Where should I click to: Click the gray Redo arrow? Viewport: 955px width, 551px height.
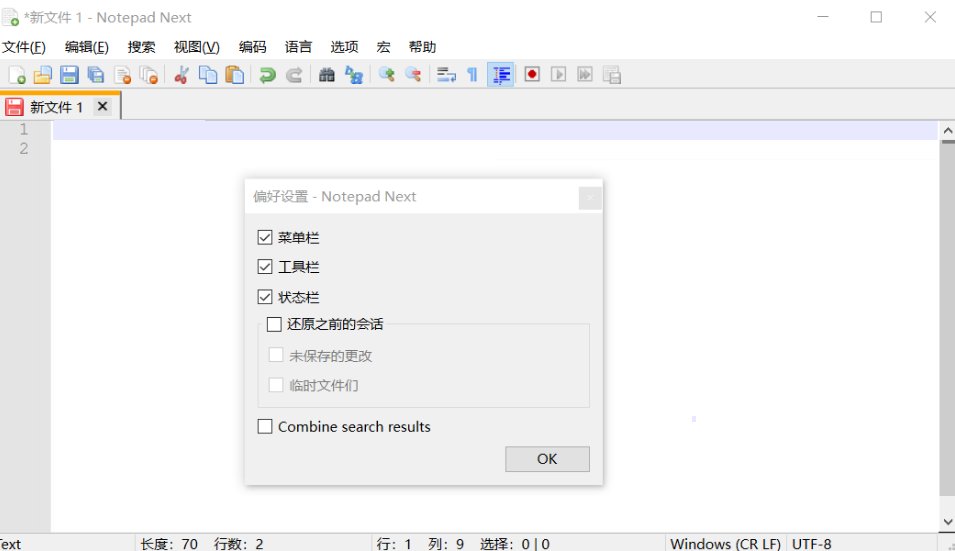[294, 75]
